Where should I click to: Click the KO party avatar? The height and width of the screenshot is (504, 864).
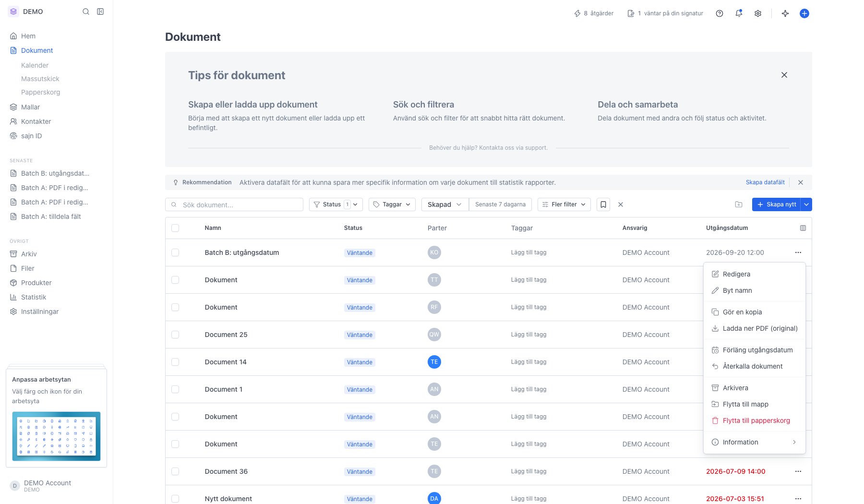[434, 252]
